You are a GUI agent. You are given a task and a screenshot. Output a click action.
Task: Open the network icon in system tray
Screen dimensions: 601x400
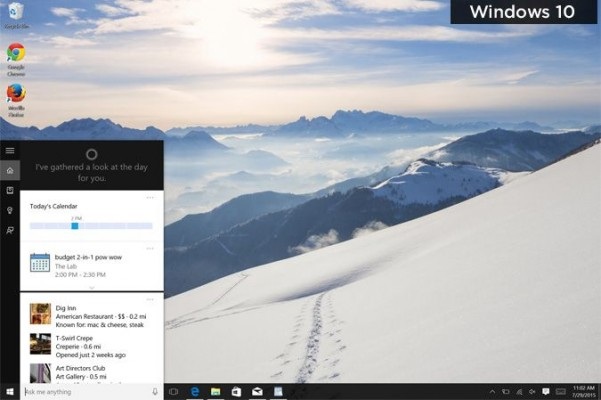coord(519,392)
